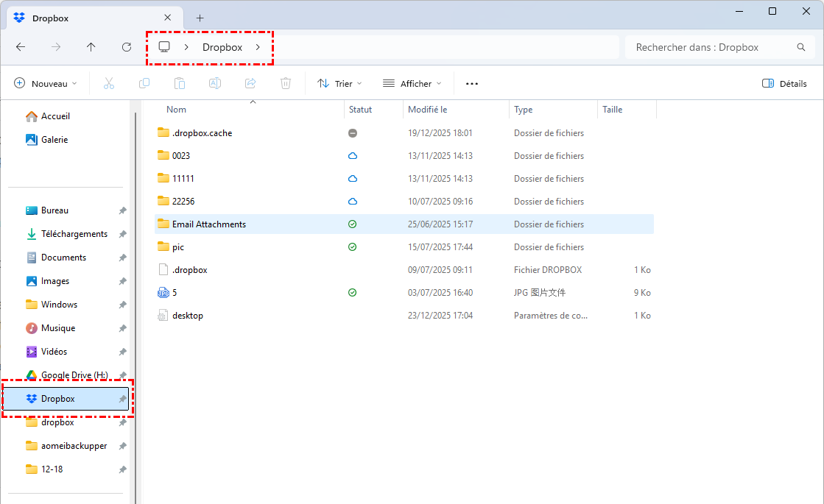Image resolution: width=824 pixels, height=504 pixels.
Task: Select the Email Attachments folder
Action: click(x=209, y=224)
